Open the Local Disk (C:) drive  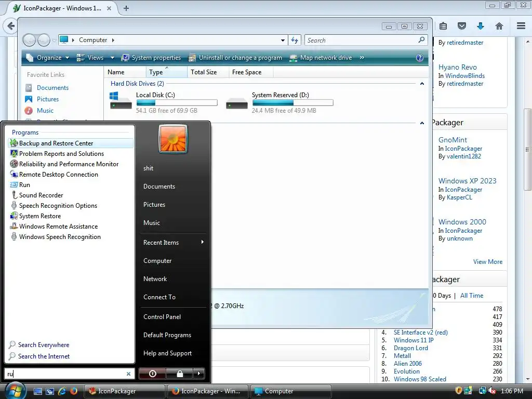[164, 102]
